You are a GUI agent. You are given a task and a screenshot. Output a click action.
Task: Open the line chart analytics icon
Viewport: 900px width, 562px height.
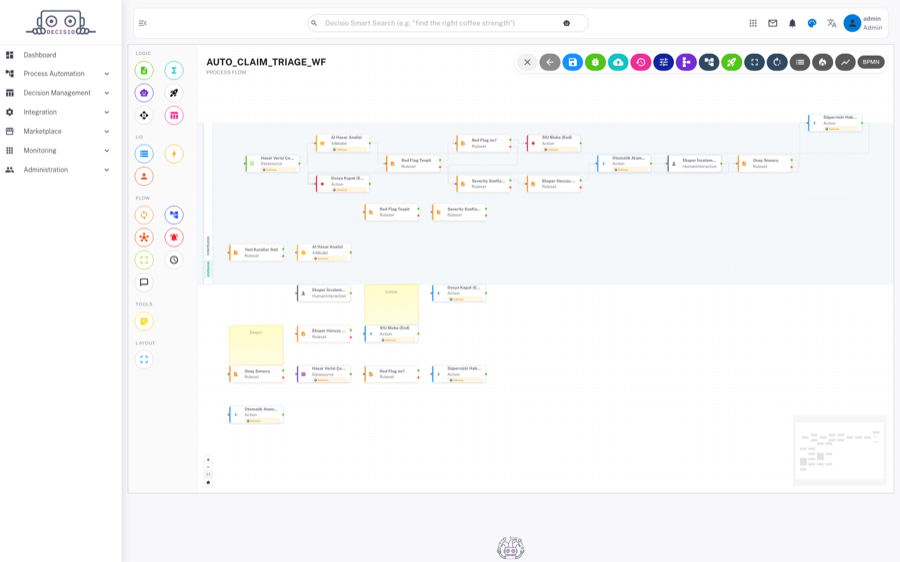[845, 62]
